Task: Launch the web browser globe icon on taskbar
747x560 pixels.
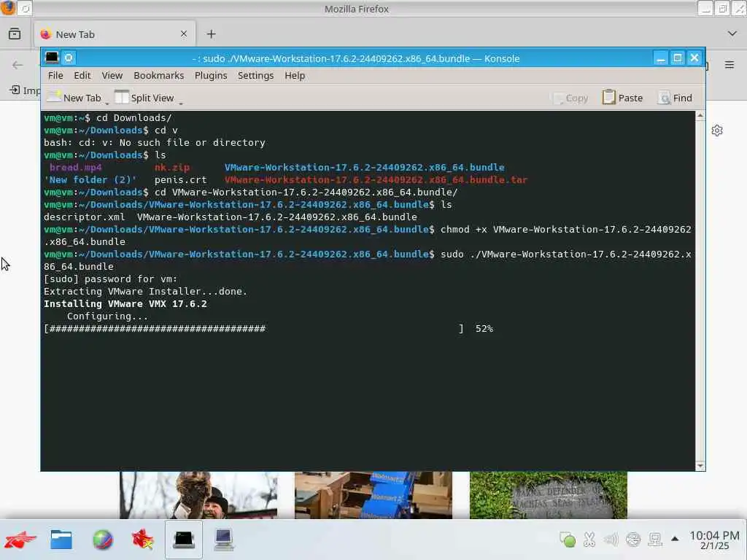Action: (102, 540)
